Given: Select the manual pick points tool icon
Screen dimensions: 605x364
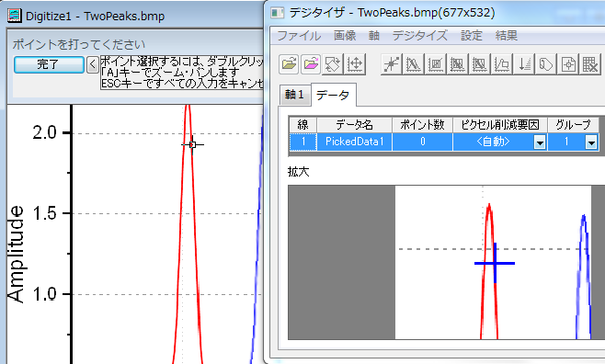Looking at the screenshot, I should [x=391, y=64].
